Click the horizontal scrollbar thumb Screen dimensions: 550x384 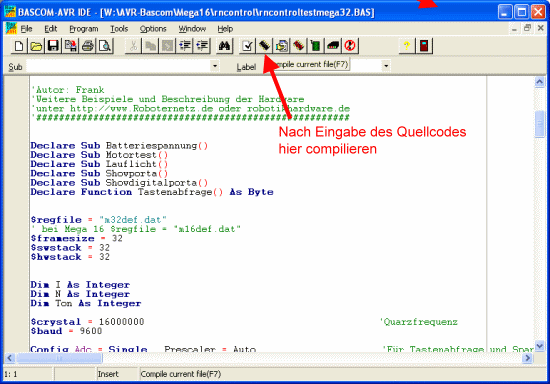59,358
